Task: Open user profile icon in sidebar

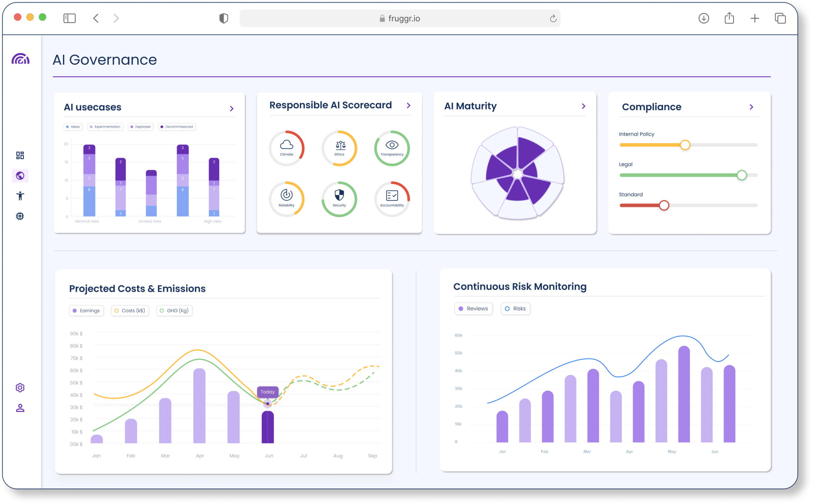Action: (20, 408)
